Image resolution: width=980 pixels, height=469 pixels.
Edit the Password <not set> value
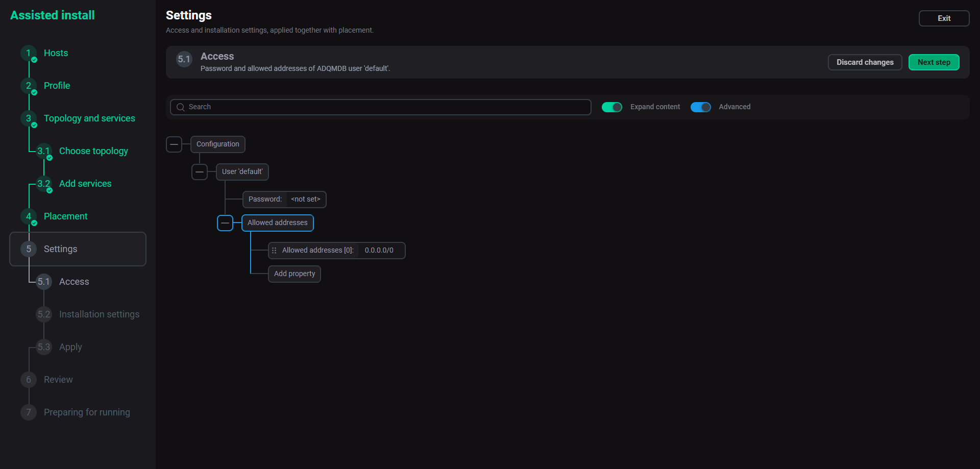pos(306,200)
